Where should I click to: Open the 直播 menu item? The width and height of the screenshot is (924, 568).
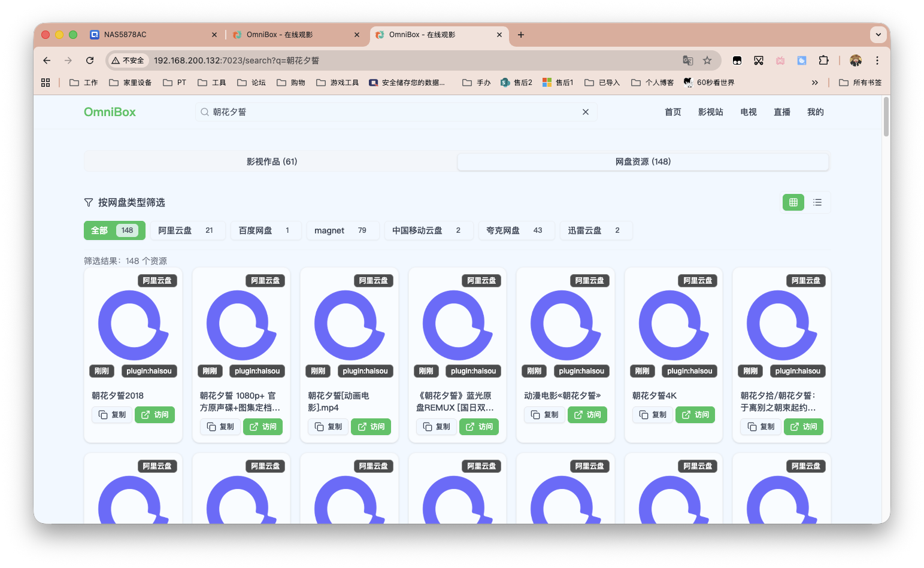781,112
